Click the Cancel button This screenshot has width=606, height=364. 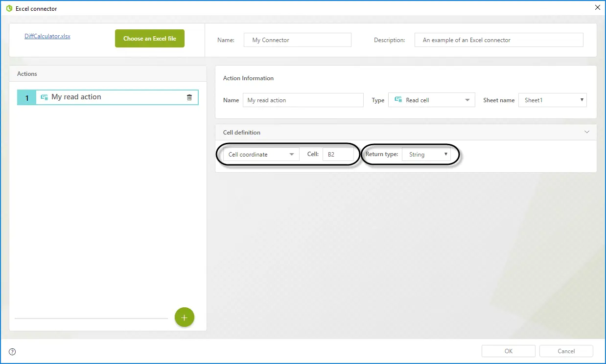point(566,351)
